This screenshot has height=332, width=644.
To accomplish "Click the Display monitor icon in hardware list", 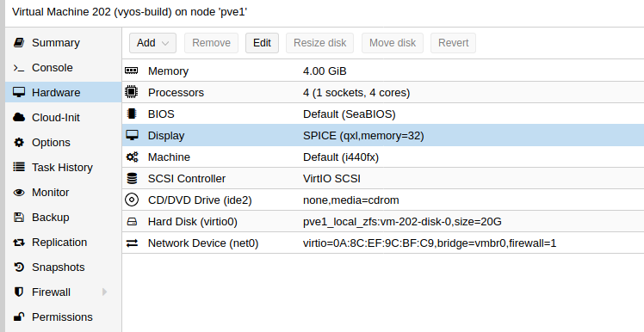I will tap(132, 135).
